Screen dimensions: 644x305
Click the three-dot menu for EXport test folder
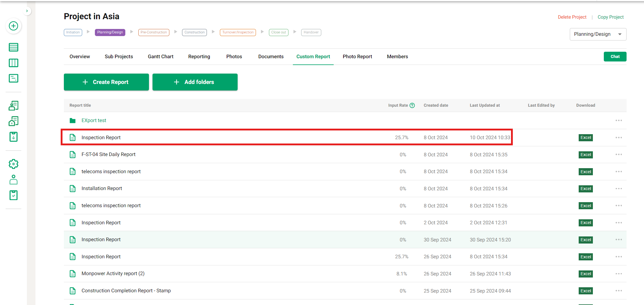(619, 121)
